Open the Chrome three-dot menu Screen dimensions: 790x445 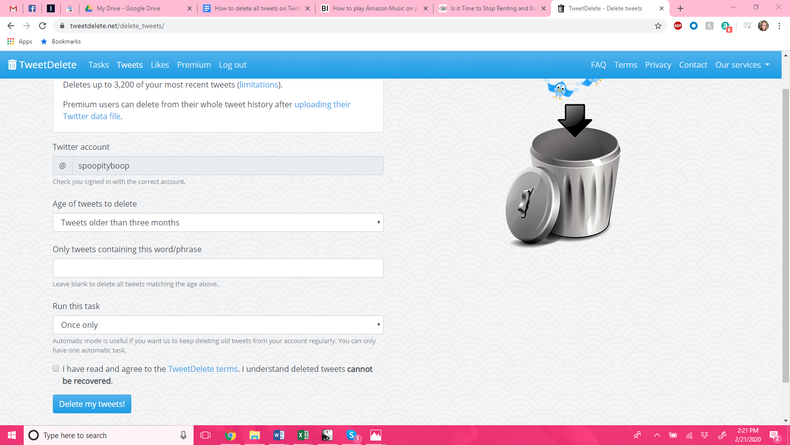point(779,26)
